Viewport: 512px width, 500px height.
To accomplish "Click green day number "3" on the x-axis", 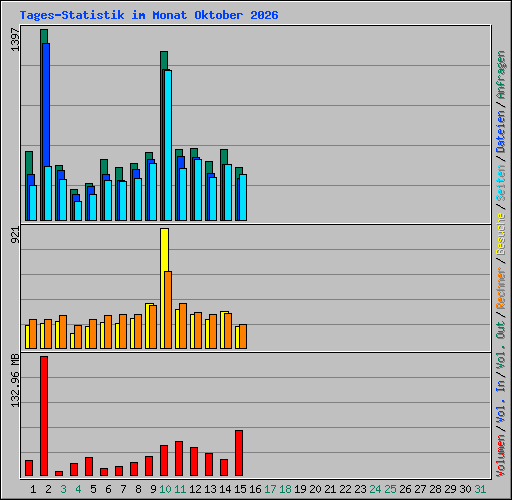I will (63, 489).
